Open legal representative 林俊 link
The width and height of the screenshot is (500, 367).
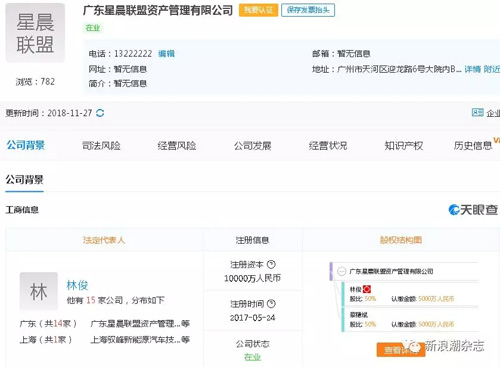pyautogui.click(x=77, y=285)
